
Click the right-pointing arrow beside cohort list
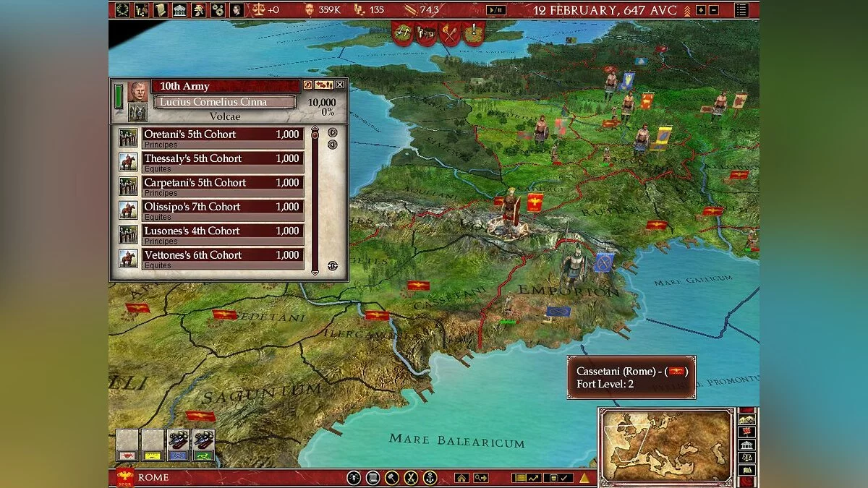(332, 132)
